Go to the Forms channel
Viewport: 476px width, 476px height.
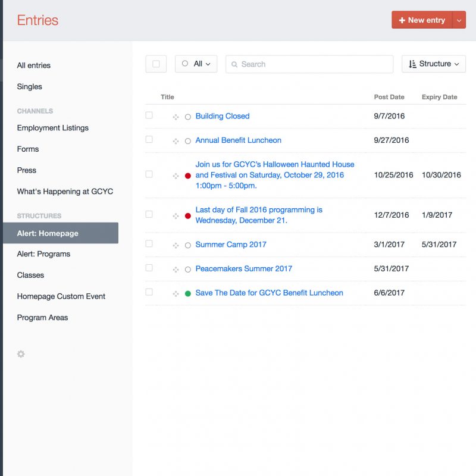(28, 149)
